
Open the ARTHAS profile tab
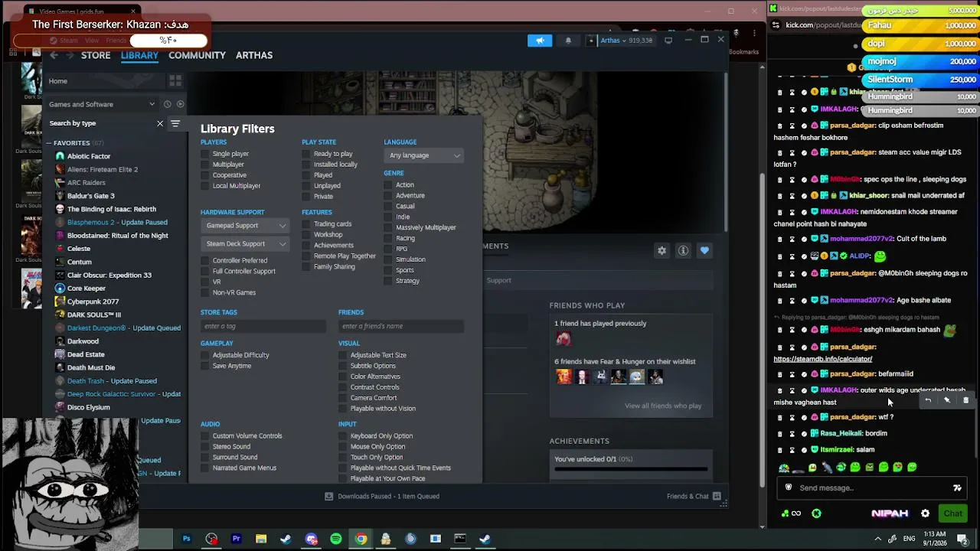coord(254,55)
